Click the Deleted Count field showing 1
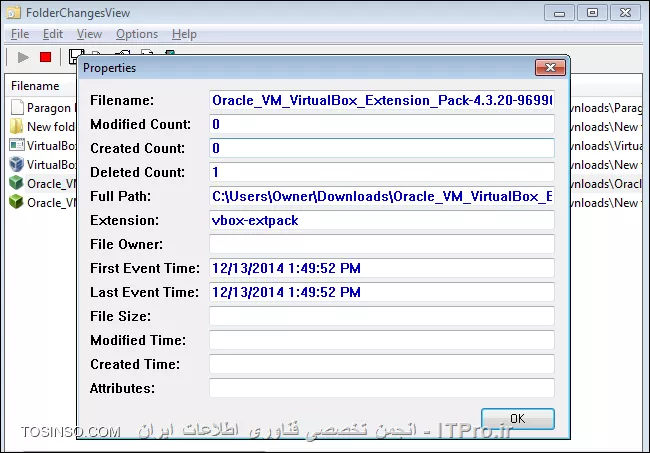 [x=382, y=172]
